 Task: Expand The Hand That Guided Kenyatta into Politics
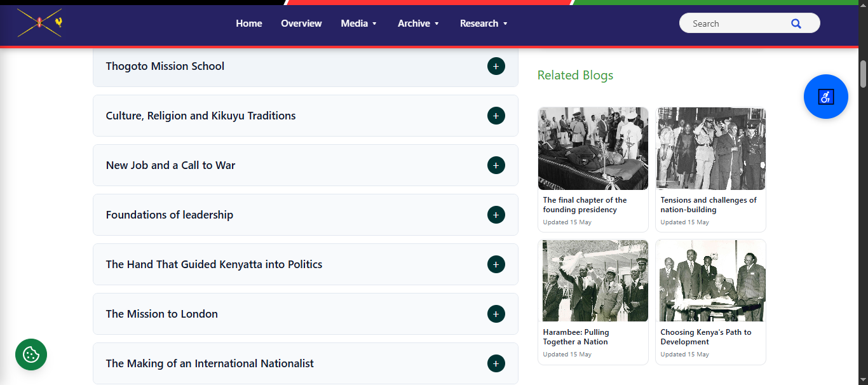click(306, 264)
